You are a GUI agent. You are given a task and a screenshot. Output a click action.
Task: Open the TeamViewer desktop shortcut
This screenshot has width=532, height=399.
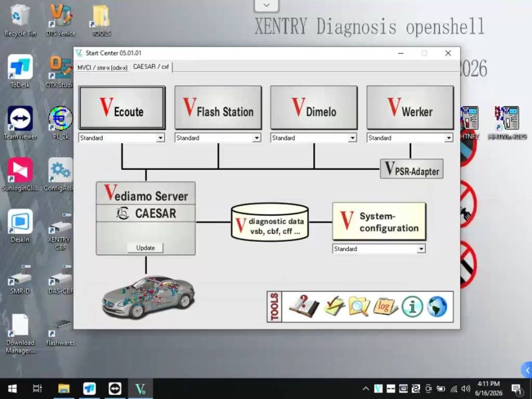tap(20, 123)
